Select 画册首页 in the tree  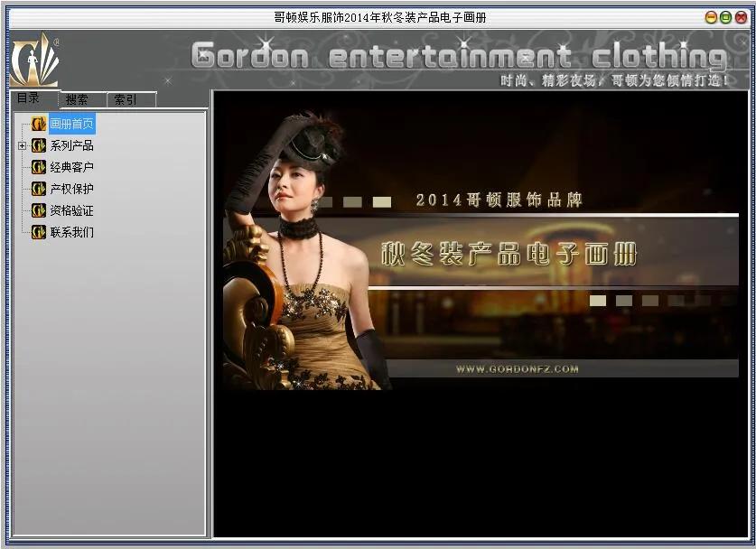tap(72, 124)
